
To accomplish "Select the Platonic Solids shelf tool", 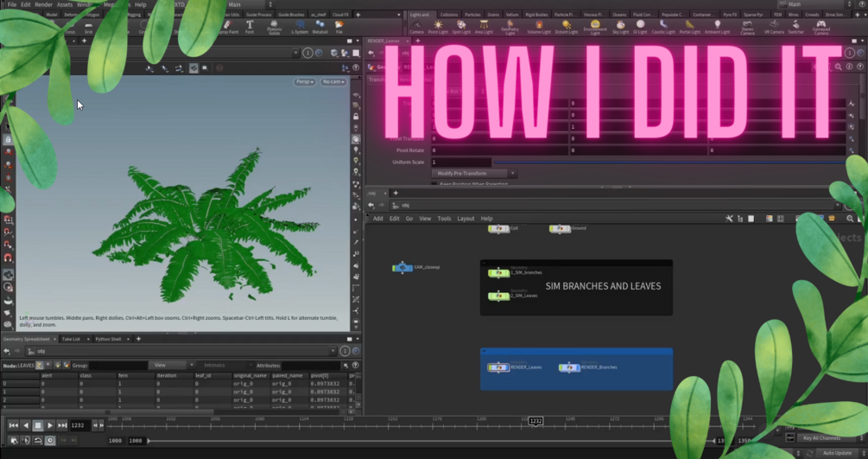I will pos(274,28).
